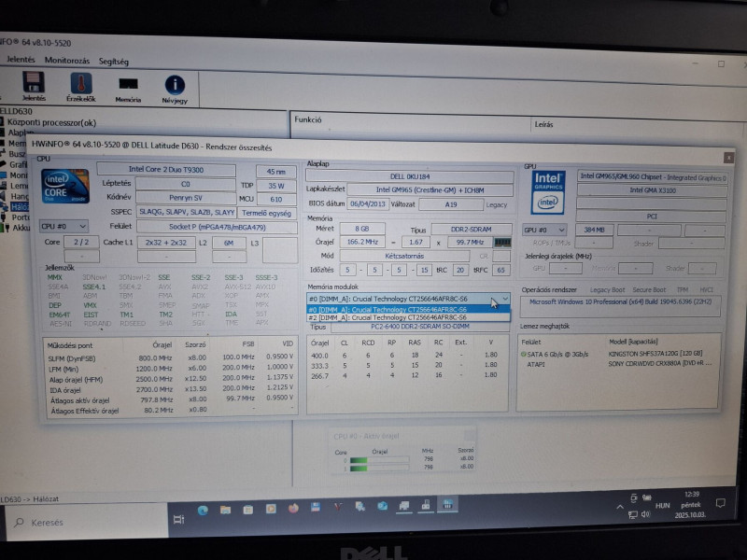Click the Leírás column header
This screenshot has height=560, width=747.
pos(543,124)
